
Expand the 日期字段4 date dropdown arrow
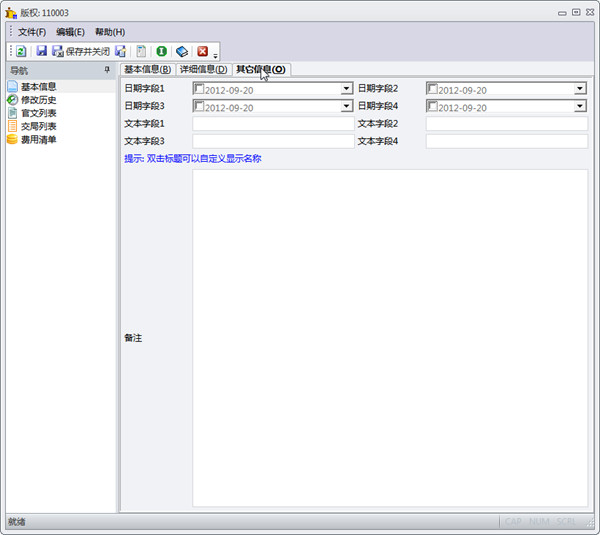coord(580,107)
